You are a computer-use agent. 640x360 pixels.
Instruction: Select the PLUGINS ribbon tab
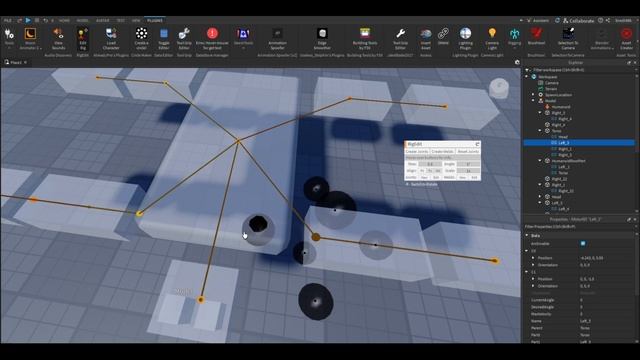pos(155,20)
